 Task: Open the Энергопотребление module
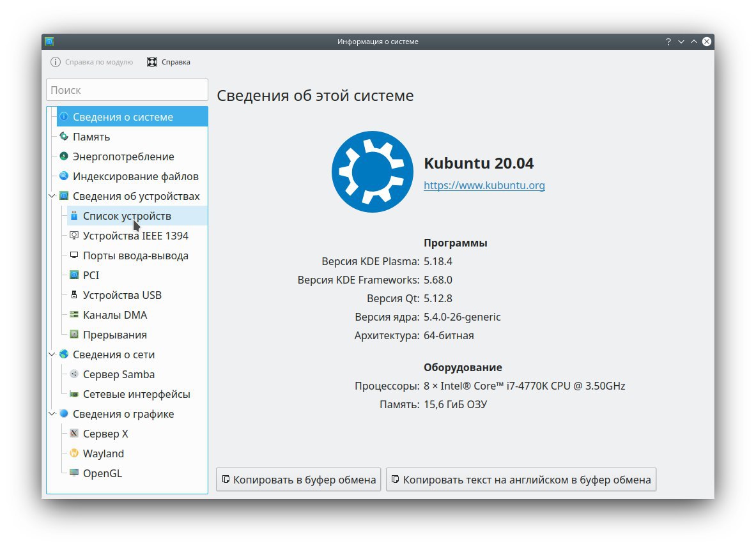click(132, 156)
